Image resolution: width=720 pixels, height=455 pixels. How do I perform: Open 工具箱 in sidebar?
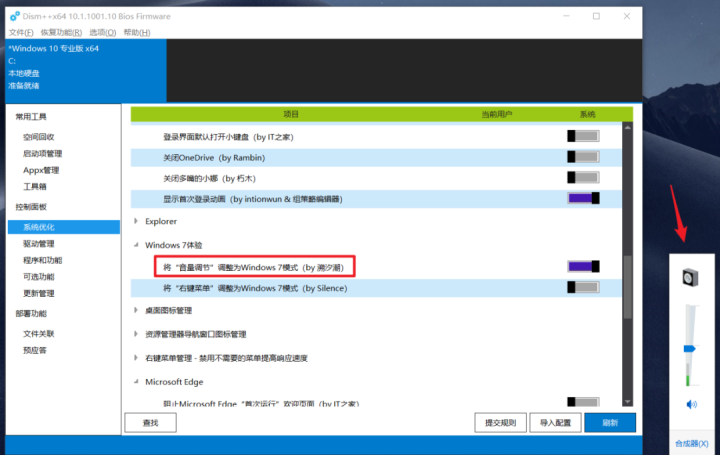click(34, 186)
